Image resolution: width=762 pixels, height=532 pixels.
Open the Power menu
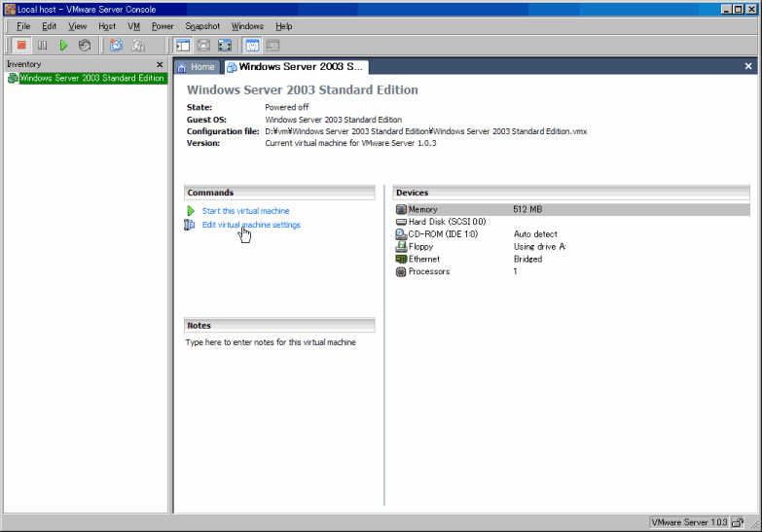(x=163, y=26)
